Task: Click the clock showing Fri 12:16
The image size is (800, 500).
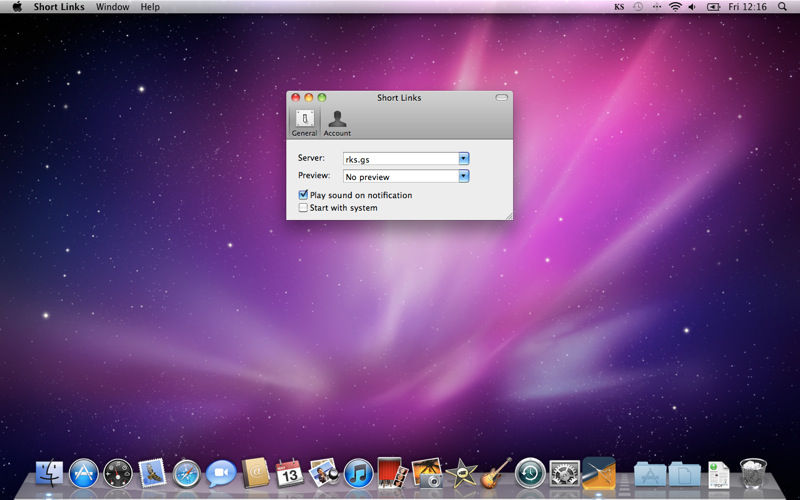Action: [747, 7]
